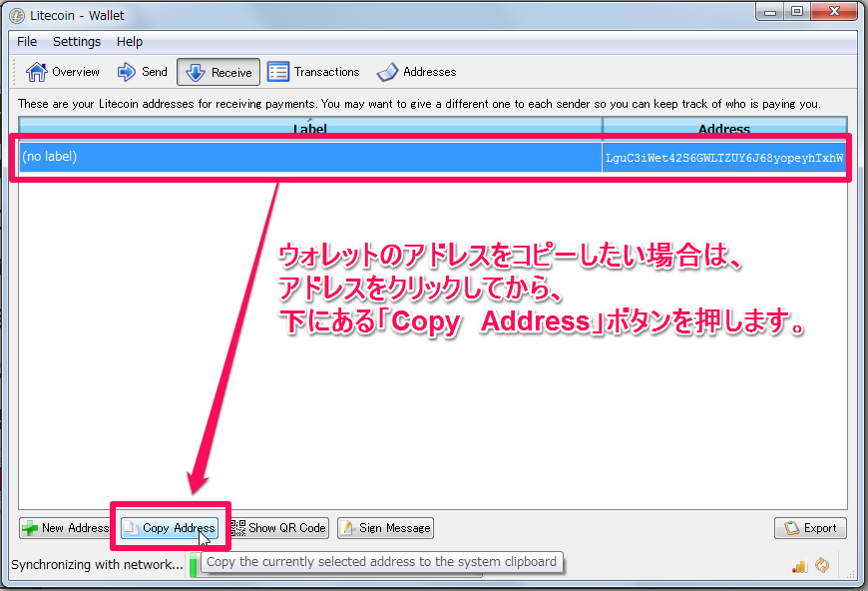
Task: Click the network connections signal icon
Action: (799, 565)
